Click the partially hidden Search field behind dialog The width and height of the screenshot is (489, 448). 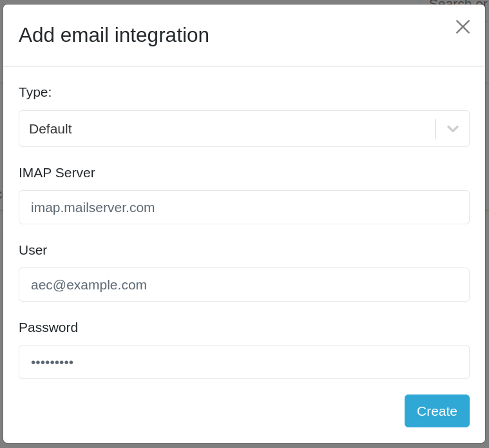coord(457,3)
